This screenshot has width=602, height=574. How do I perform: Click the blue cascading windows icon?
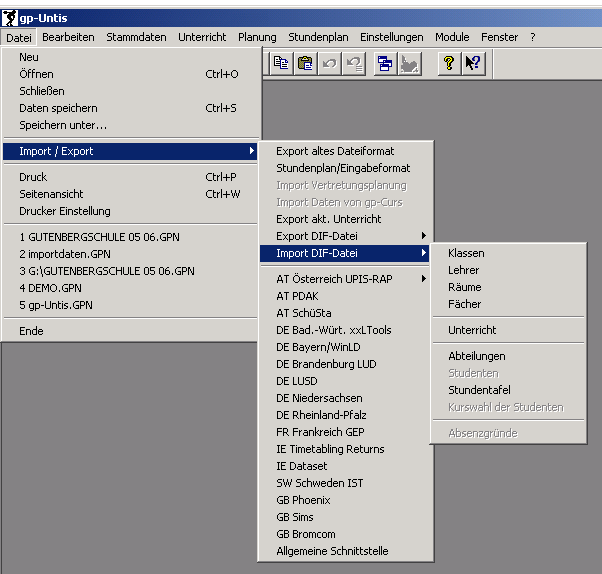tap(385, 63)
